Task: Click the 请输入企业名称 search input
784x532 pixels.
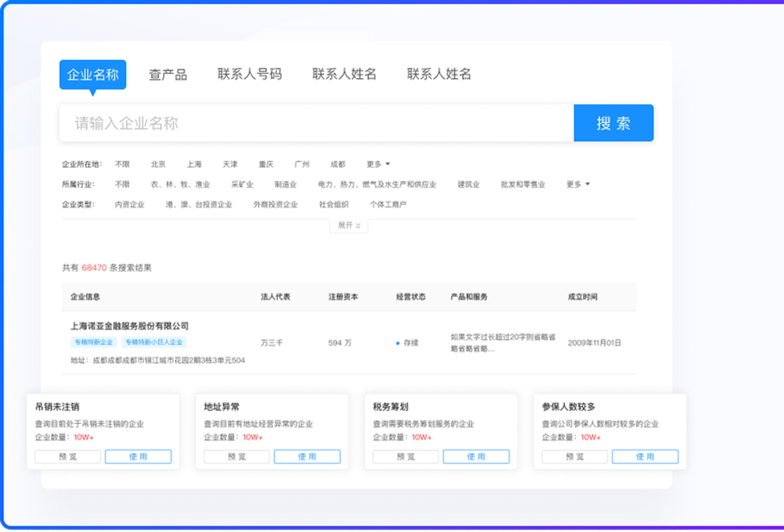Action: click(315, 123)
